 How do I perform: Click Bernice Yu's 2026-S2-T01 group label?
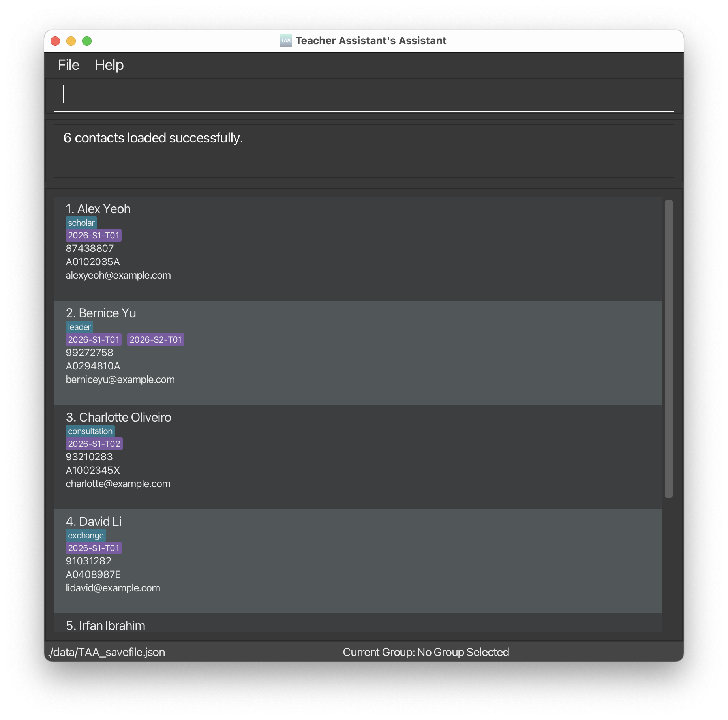[156, 339]
